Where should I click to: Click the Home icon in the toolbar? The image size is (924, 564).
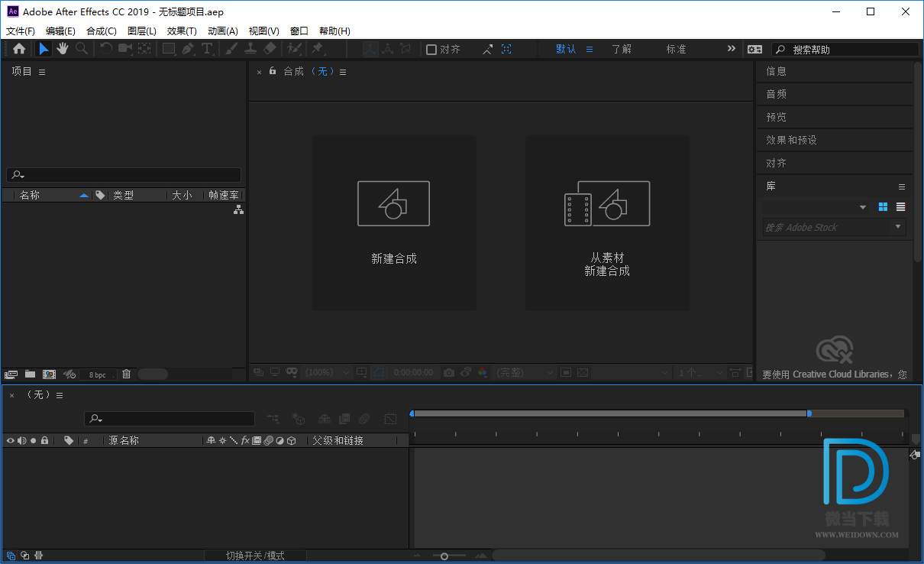[x=19, y=49]
